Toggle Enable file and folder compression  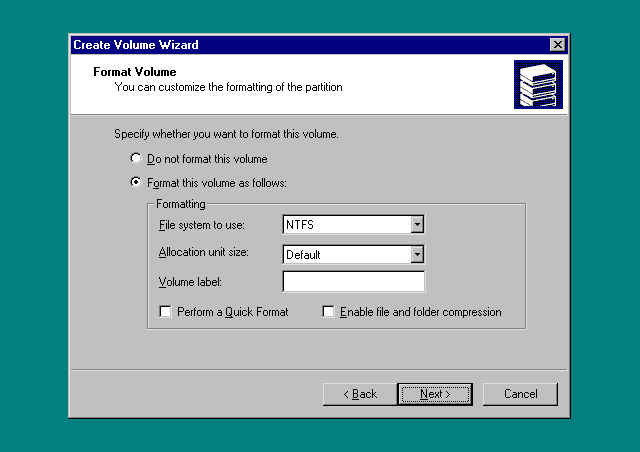(x=328, y=312)
